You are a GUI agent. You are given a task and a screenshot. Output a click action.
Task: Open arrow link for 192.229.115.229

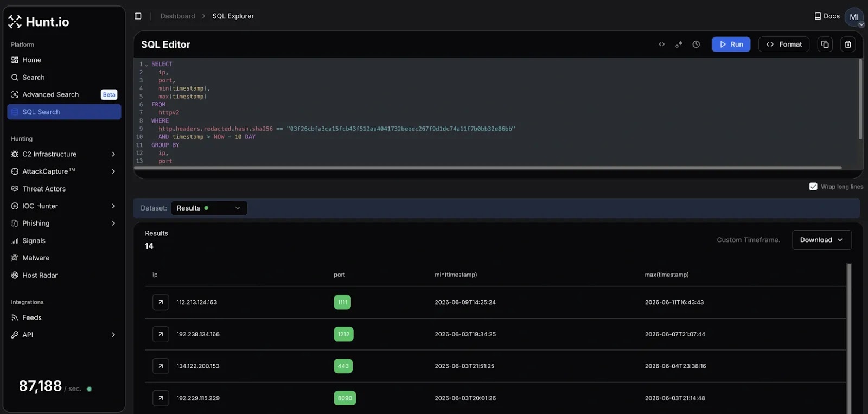point(161,398)
